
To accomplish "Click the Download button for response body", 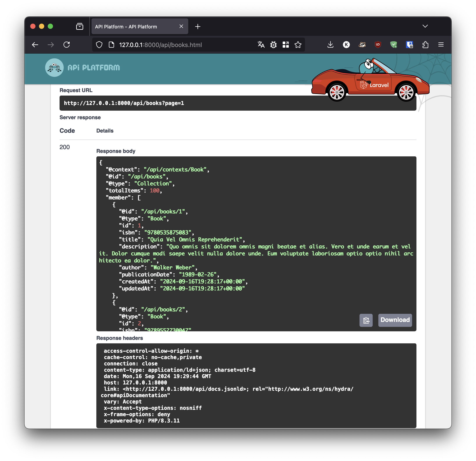I will (395, 320).
